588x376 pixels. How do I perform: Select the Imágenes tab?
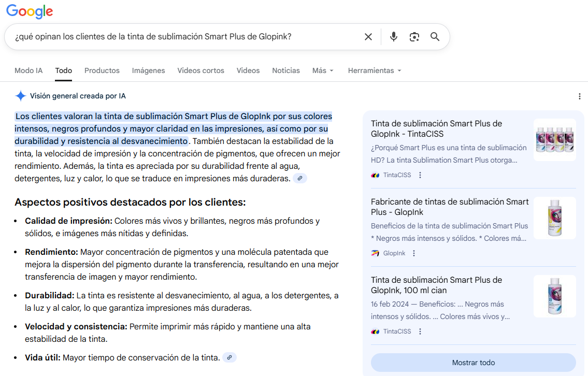[x=148, y=70]
